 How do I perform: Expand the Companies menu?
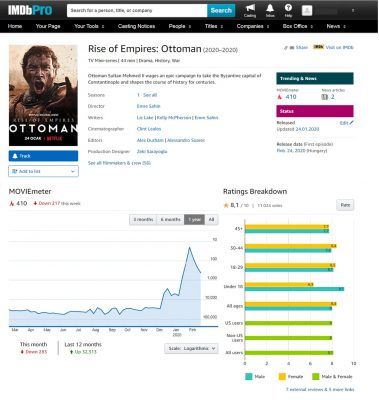(x=253, y=26)
